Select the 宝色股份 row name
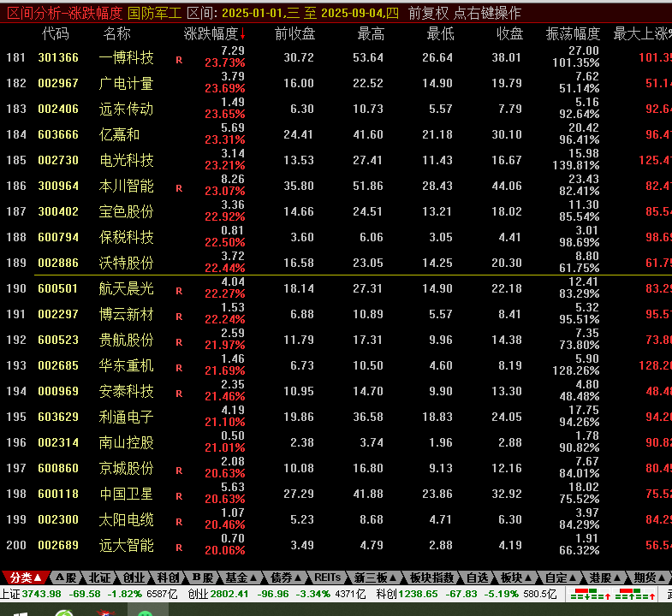 point(126,211)
